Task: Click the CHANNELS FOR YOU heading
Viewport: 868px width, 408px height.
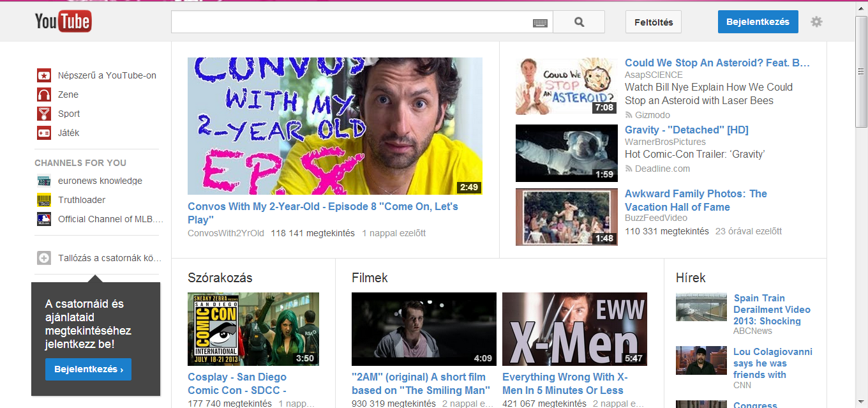Action: (x=80, y=163)
